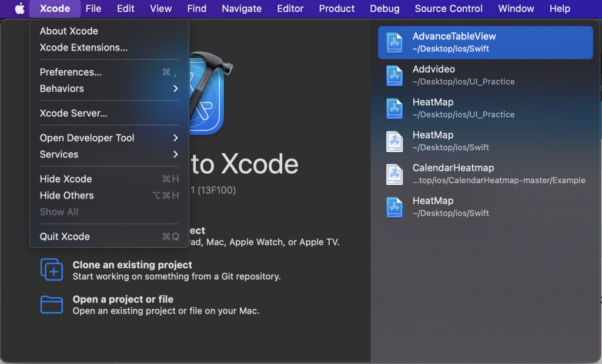Select Addvideo recent project title
The width and height of the screenshot is (602, 364).
click(x=434, y=69)
